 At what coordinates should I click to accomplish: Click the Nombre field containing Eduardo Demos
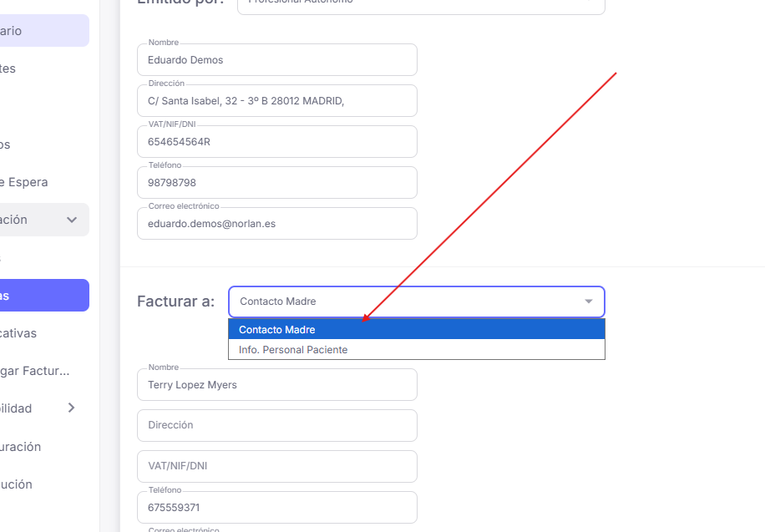(x=276, y=60)
